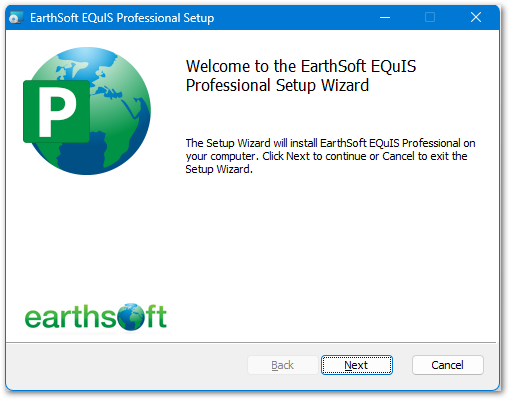
Task: Click the title bar text EarthSoft EQuIS Professional Setup
Action: 122,18
